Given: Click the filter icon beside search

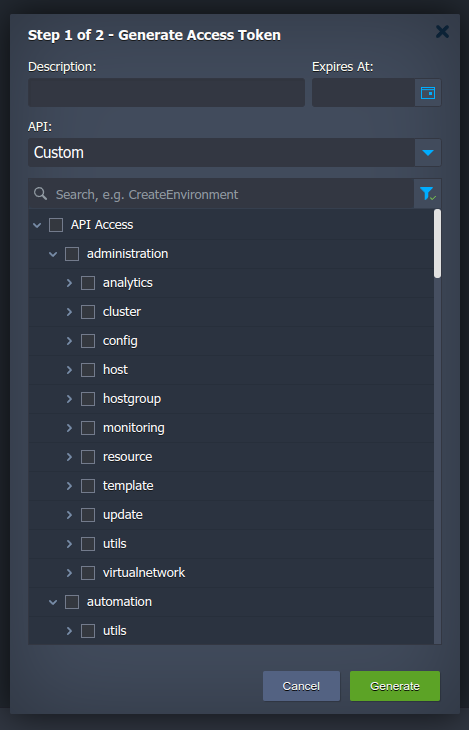Looking at the screenshot, I should (x=427, y=194).
